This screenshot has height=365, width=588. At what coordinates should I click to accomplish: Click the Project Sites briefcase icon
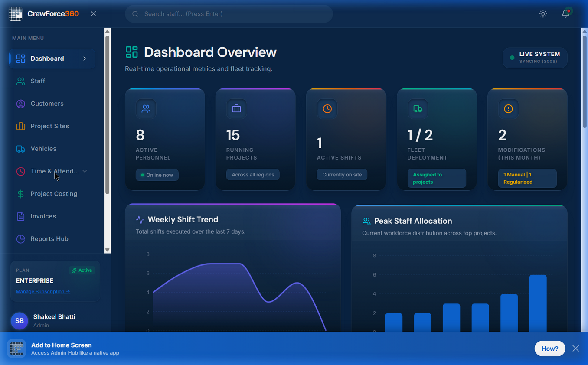click(20, 126)
